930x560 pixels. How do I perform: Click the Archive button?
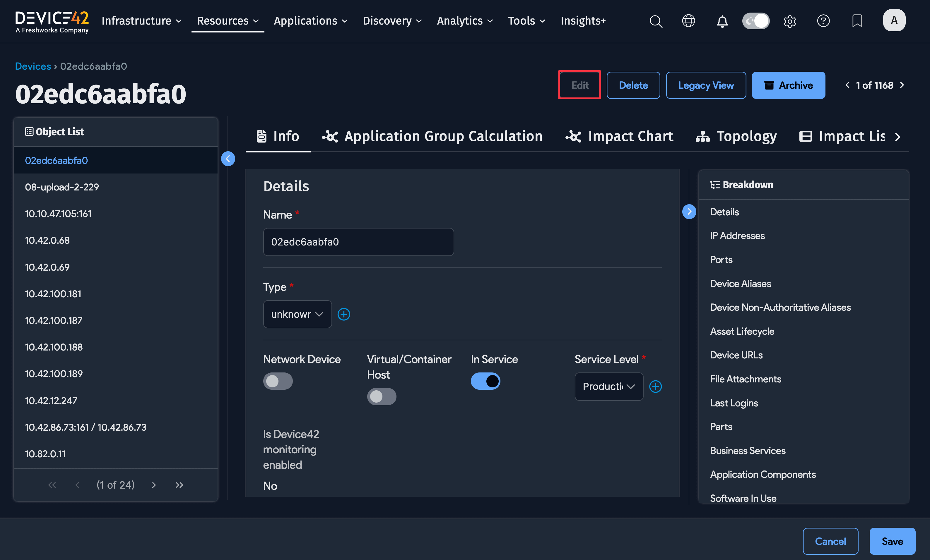[x=788, y=85]
